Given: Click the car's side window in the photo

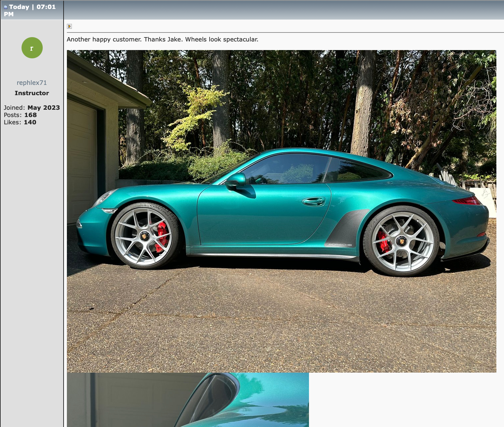Looking at the screenshot, I should [288, 169].
